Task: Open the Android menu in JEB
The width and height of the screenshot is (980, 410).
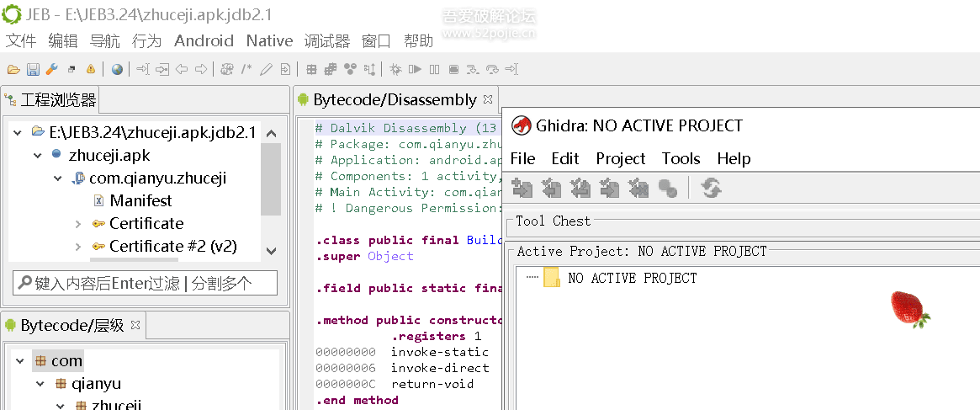Action: pyautogui.click(x=204, y=41)
